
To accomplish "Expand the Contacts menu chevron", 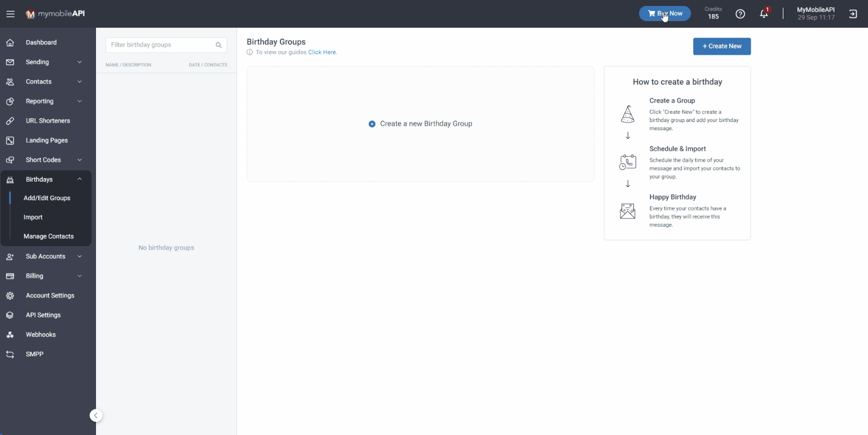I will click(x=80, y=81).
